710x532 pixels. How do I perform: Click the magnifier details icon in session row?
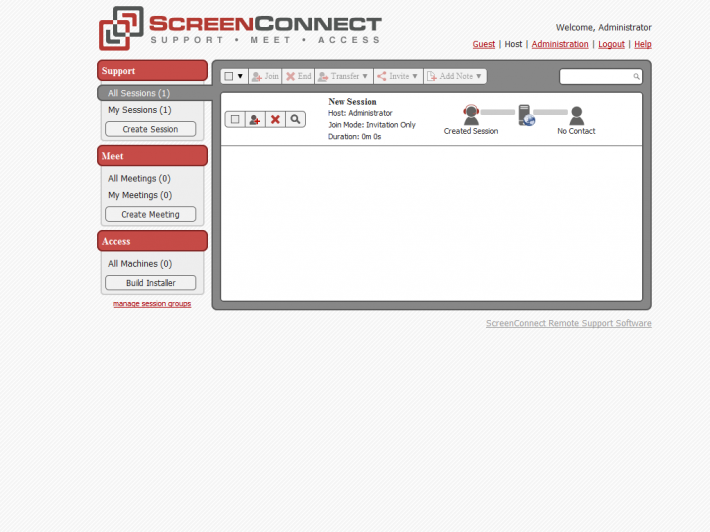(295, 120)
